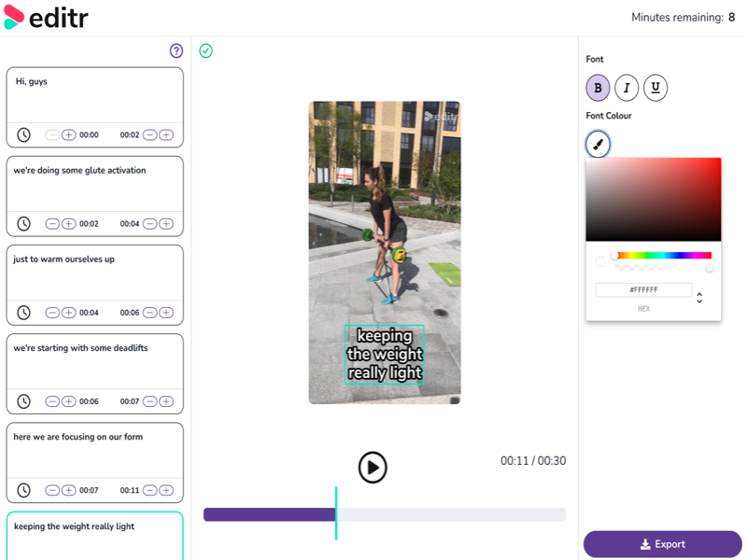This screenshot has height=560, width=747.
Task: Switch colour format with HEX up-down arrows
Action: pyautogui.click(x=699, y=298)
